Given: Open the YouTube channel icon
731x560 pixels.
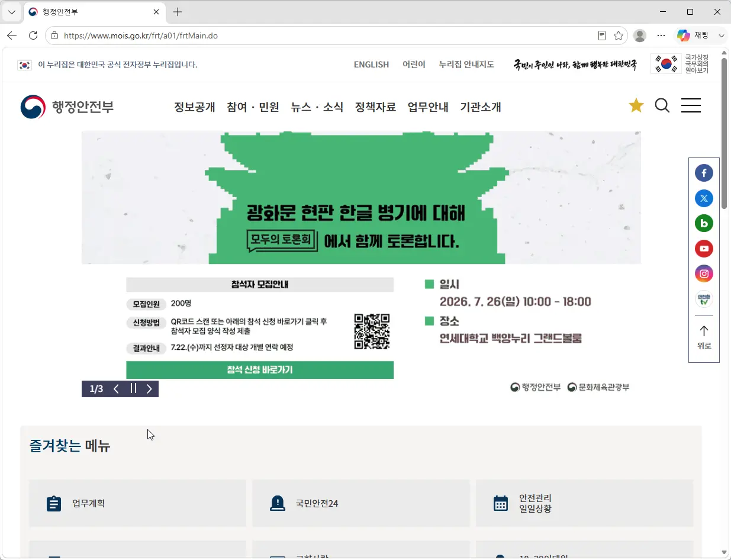Looking at the screenshot, I should (704, 249).
